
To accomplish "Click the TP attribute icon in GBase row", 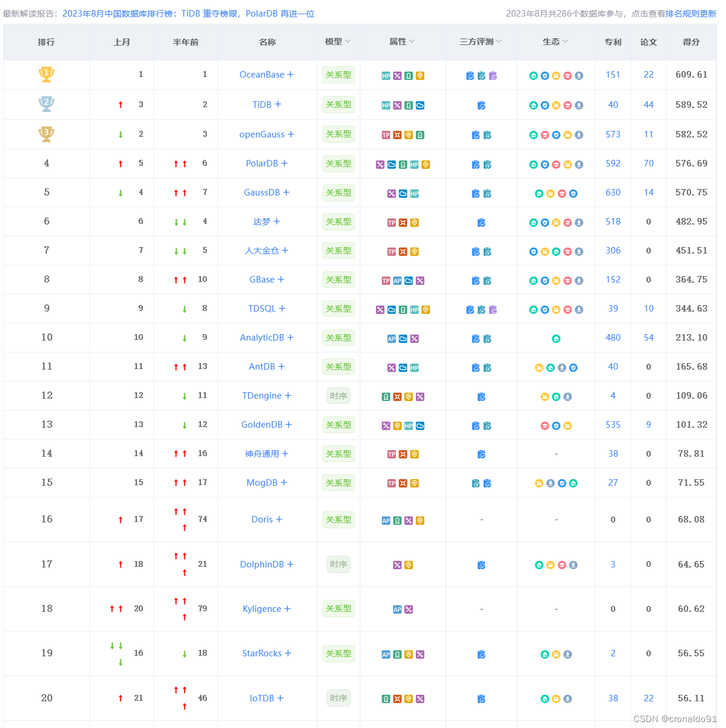I will (386, 281).
